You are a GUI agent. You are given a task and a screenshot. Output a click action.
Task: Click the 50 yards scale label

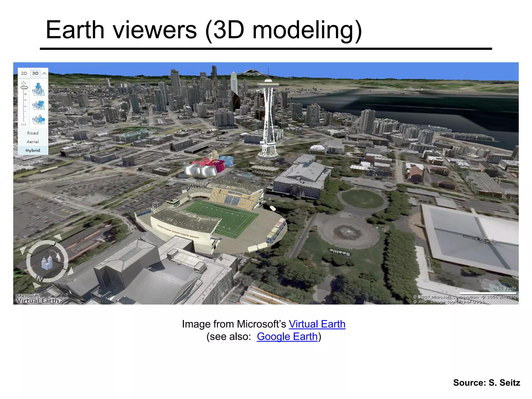point(507,288)
